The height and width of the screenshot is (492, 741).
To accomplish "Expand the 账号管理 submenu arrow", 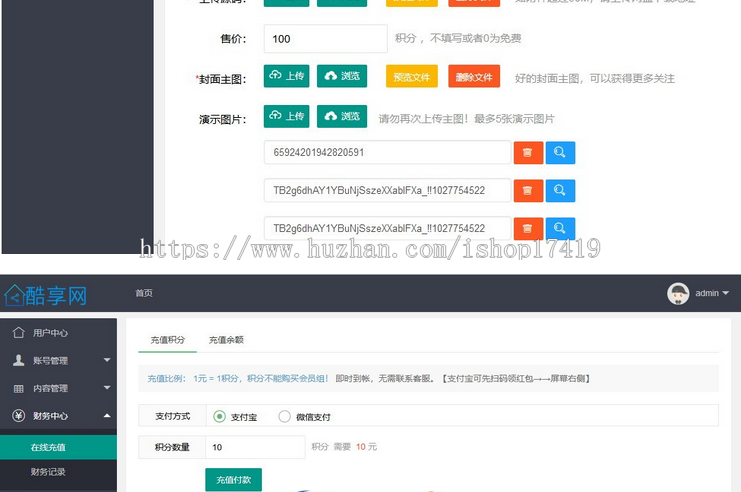I will pyautogui.click(x=107, y=360).
